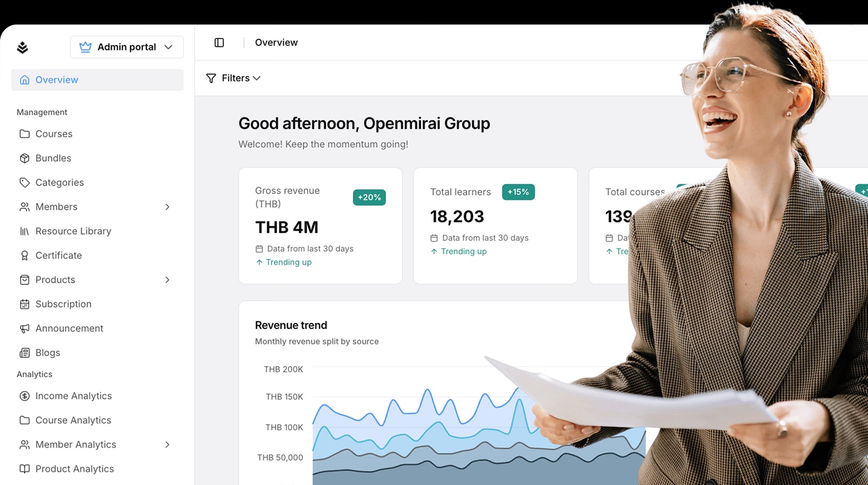Image resolution: width=868 pixels, height=485 pixels.
Task: Expand the Member Analytics submenu chevron
Action: pyautogui.click(x=167, y=444)
